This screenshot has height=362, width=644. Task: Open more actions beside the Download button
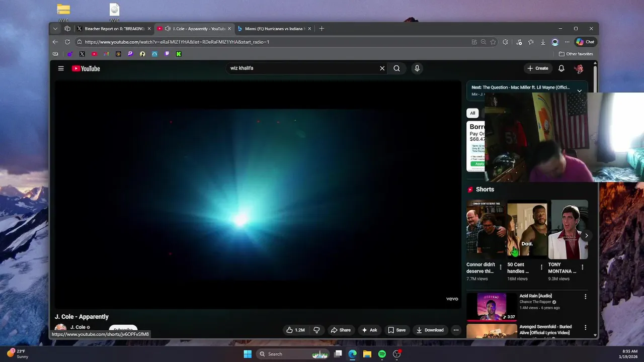point(456,330)
